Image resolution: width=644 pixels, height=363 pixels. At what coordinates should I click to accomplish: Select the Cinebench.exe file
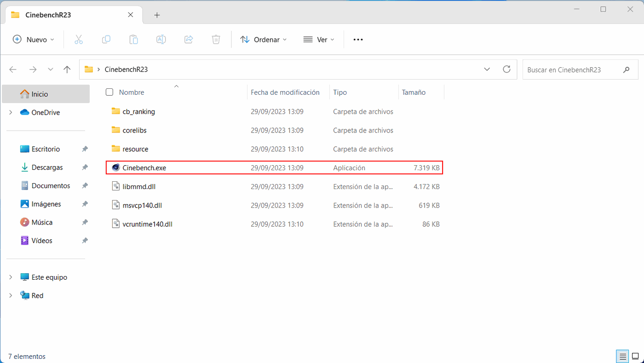click(x=144, y=168)
